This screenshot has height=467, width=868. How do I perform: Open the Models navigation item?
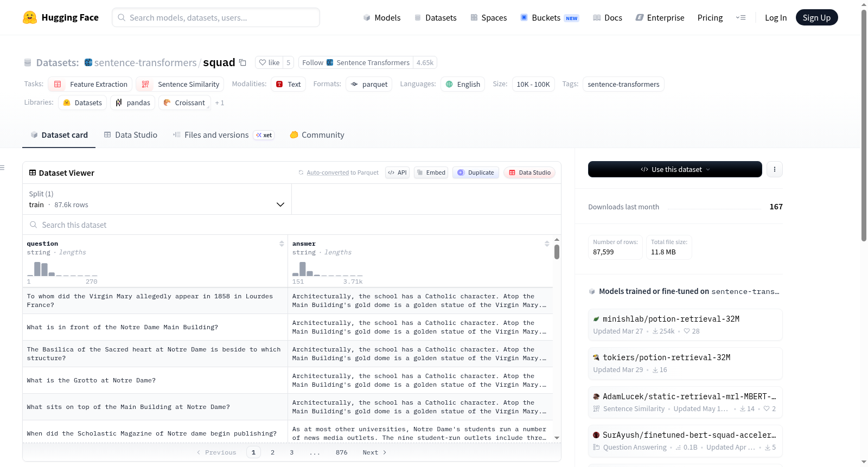(382, 17)
